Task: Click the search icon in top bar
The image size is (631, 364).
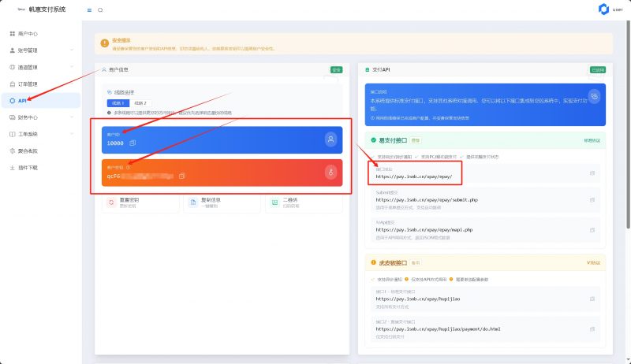Action: tap(100, 9)
